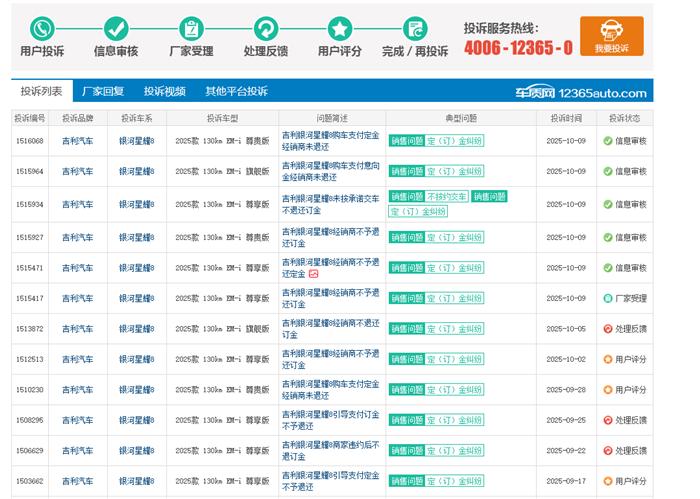Click the 厂家受理 clipboard icon

tap(191, 28)
